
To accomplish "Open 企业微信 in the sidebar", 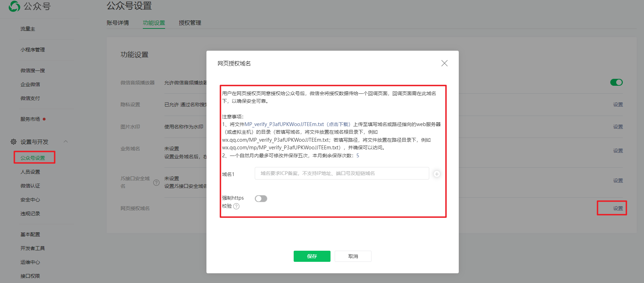I will coord(30,84).
